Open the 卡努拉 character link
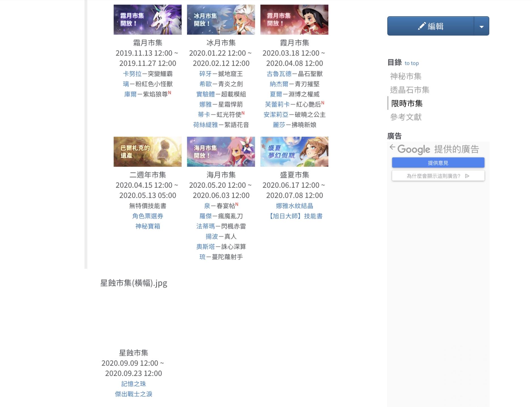This screenshot has height=407, width=532. pyautogui.click(x=132, y=74)
